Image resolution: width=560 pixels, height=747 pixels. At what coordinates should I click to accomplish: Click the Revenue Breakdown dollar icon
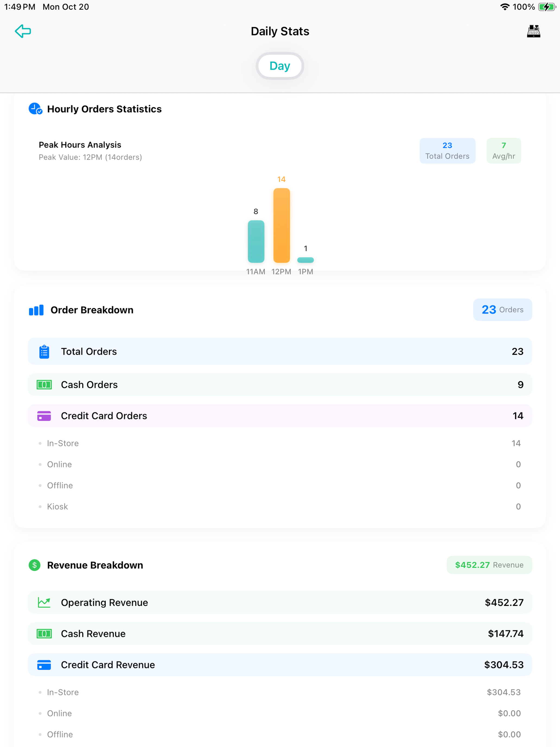tap(34, 565)
